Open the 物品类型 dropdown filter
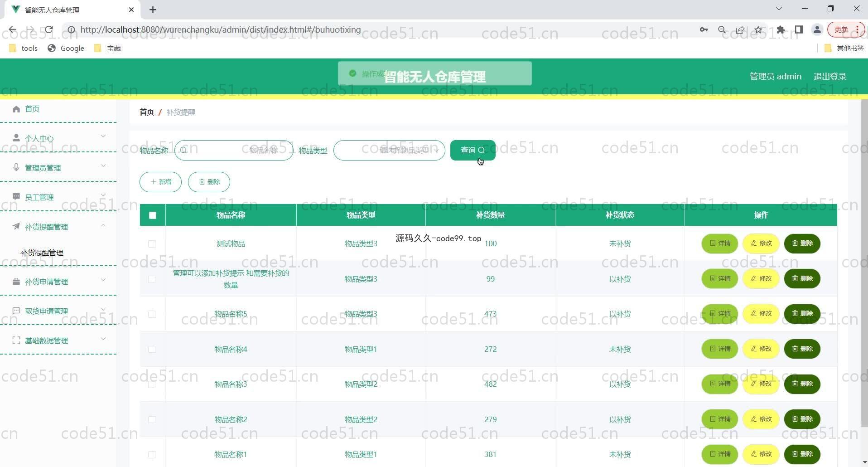Image resolution: width=868 pixels, height=467 pixels. click(x=389, y=150)
